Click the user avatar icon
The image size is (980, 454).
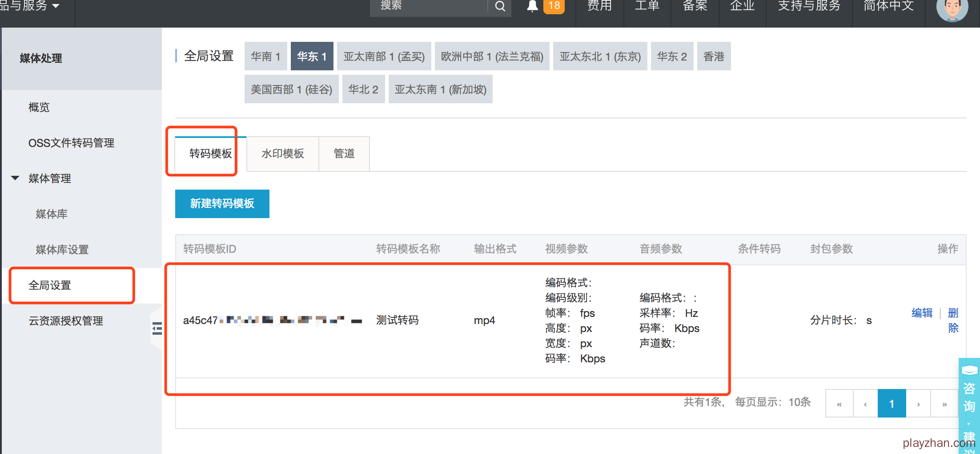(x=952, y=9)
